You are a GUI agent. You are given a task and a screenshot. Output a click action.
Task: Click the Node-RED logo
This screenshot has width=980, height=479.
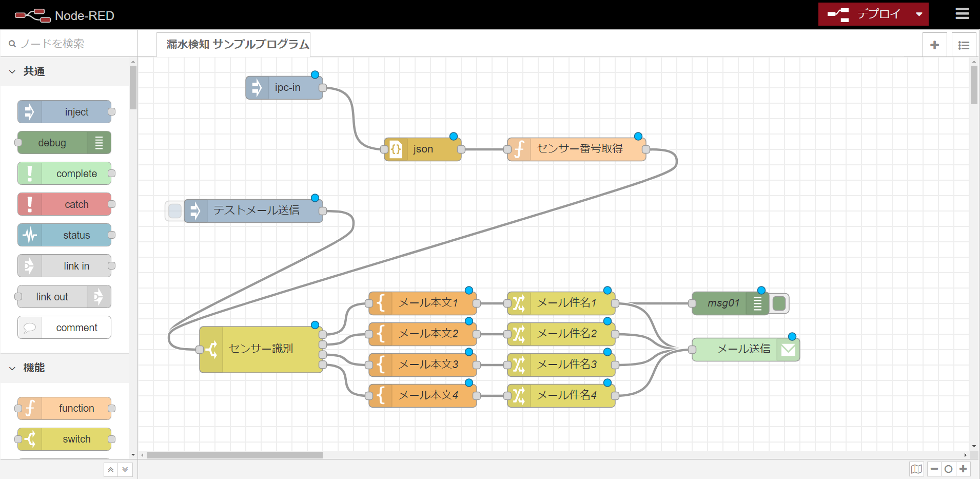(x=64, y=15)
